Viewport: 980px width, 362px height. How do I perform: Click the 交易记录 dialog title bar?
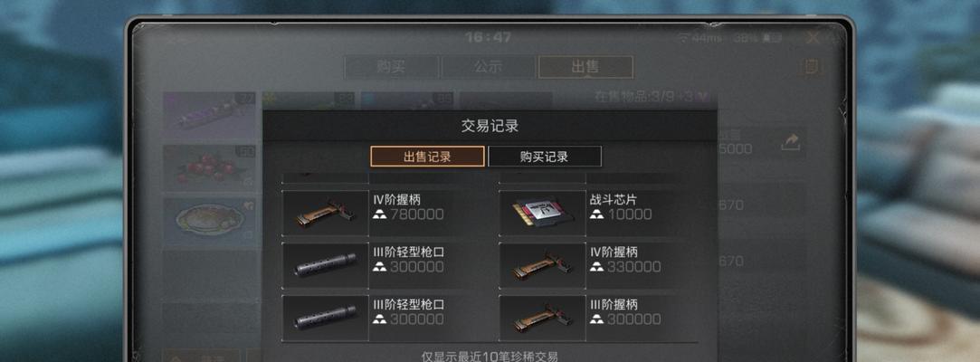pos(490,126)
